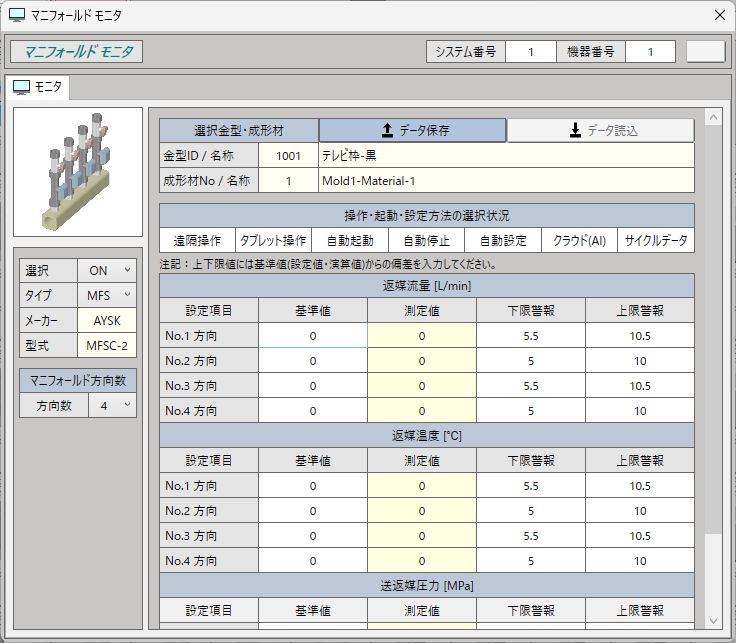Click 返媒温度 No.3 方向 上限警報 cell

[x=640, y=536]
